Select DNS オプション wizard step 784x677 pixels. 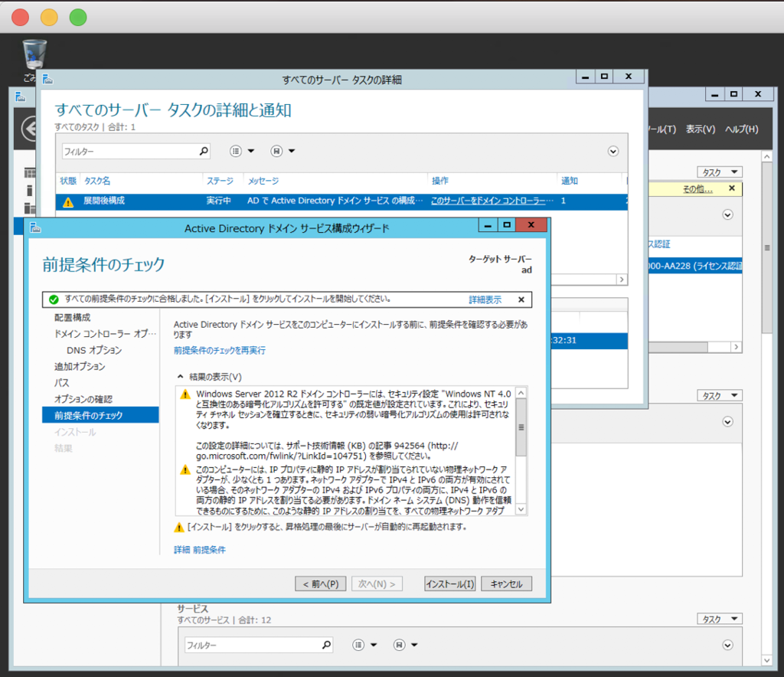tap(94, 350)
